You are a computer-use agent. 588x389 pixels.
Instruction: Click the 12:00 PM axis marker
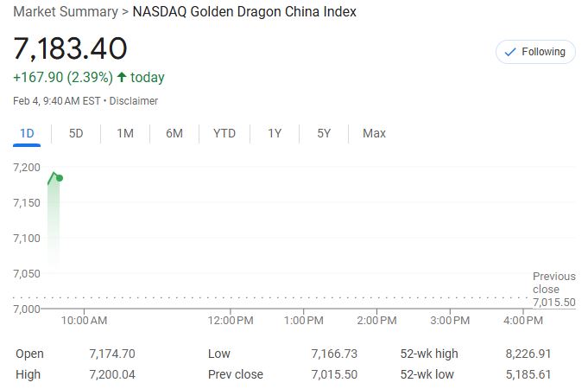231,321
